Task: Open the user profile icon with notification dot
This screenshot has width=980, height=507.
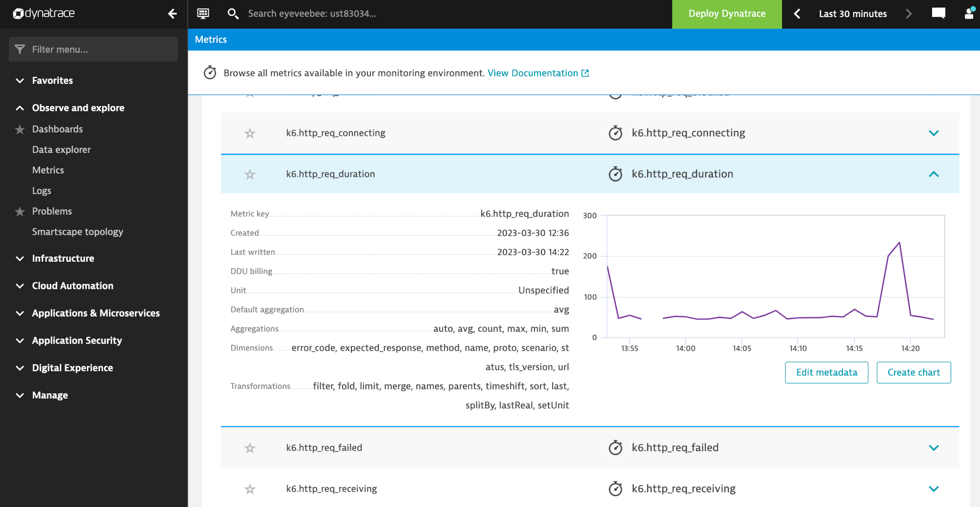Action: (x=969, y=13)
